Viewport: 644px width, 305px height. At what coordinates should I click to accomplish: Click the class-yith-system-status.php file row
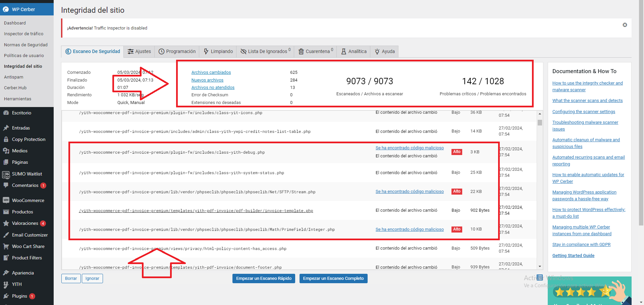point(299,172)
